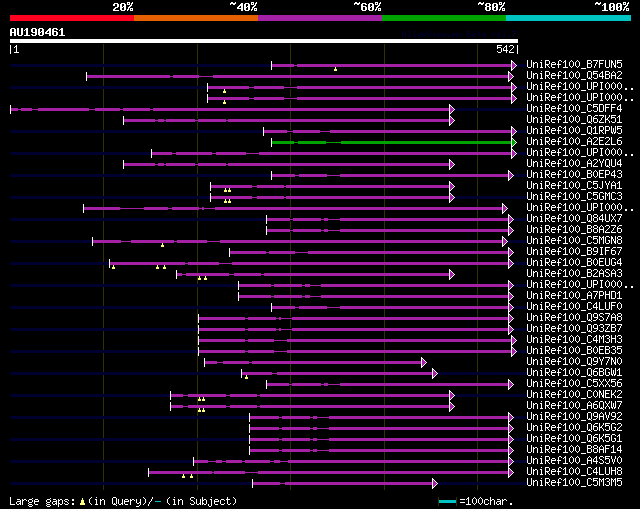This screenshot has height=509, width=640.
Task: Click the query end position 542
Action: [x=505, y=49]
